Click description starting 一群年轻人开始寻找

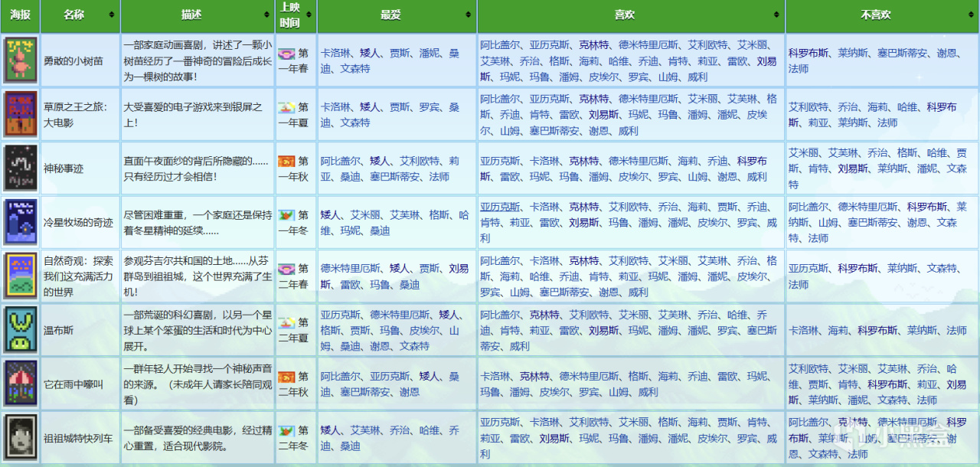(197, 384)
